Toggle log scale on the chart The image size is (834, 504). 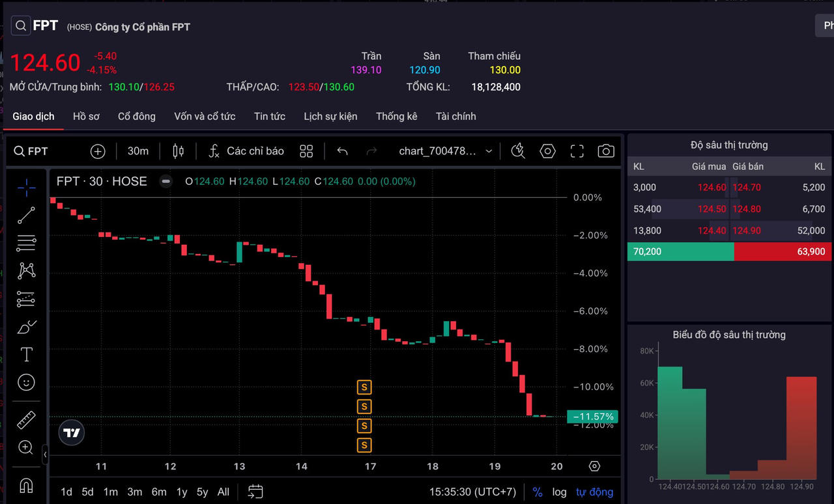[559, 492]
